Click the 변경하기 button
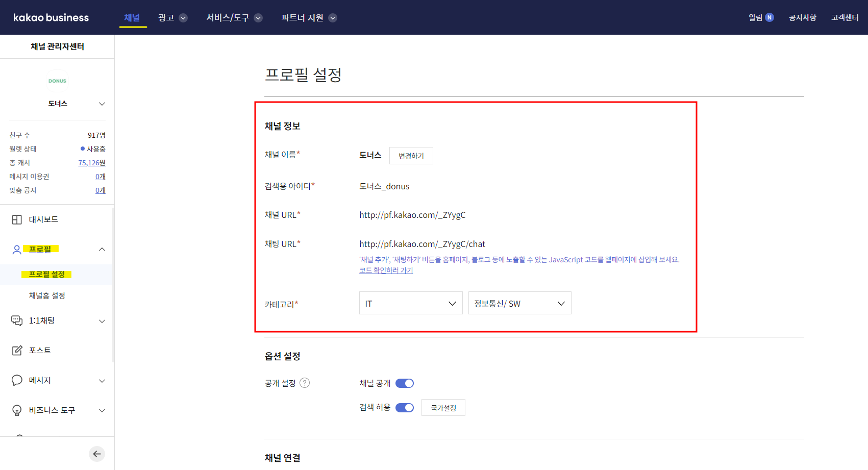This screenshot has width=868, height=470. [411, 156]
